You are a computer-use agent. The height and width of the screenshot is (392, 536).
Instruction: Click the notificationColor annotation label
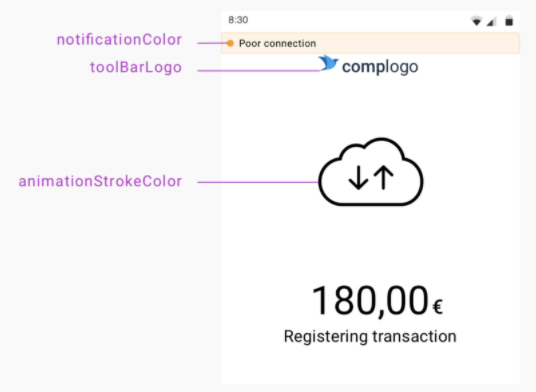[x=119, y=40]
